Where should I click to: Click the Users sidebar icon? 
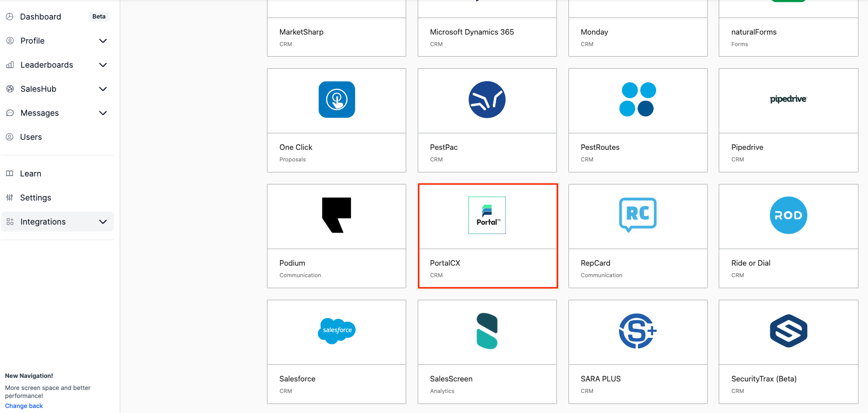click(10, 137)
